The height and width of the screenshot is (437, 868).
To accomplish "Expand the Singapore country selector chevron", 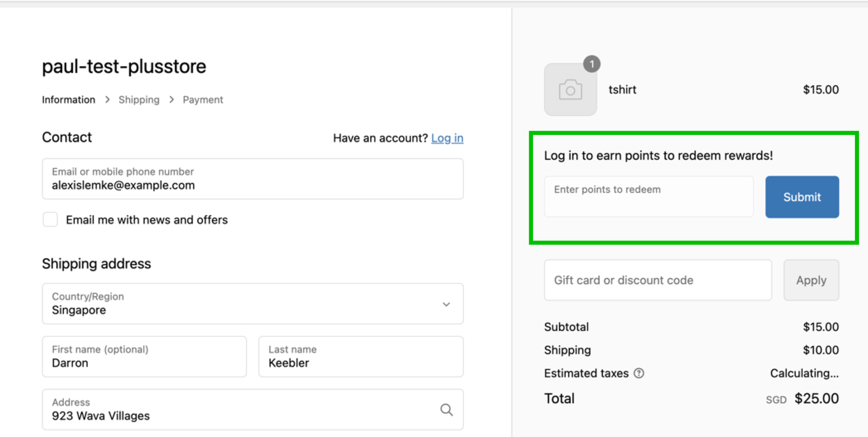I will tap(446, 304).
